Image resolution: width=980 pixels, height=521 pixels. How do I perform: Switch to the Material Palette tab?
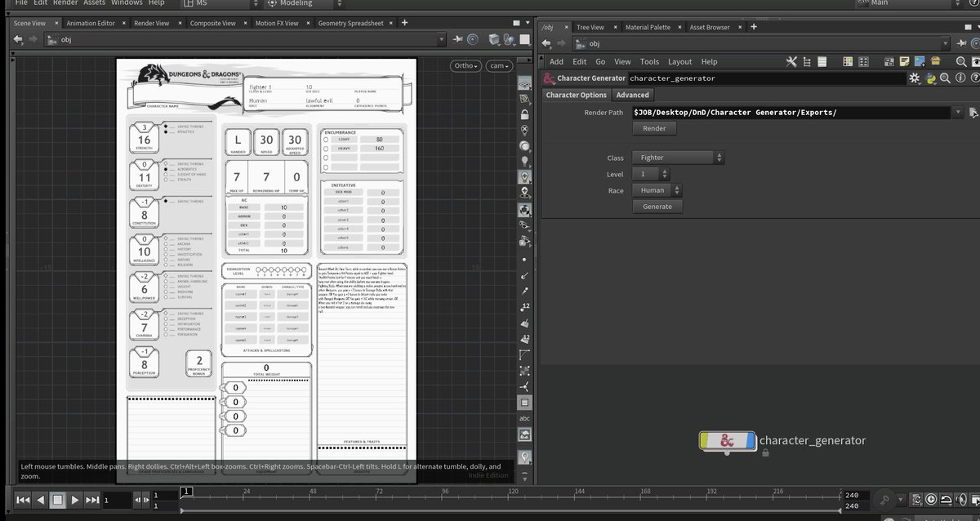pyautogui.click(x=648, y=27)
